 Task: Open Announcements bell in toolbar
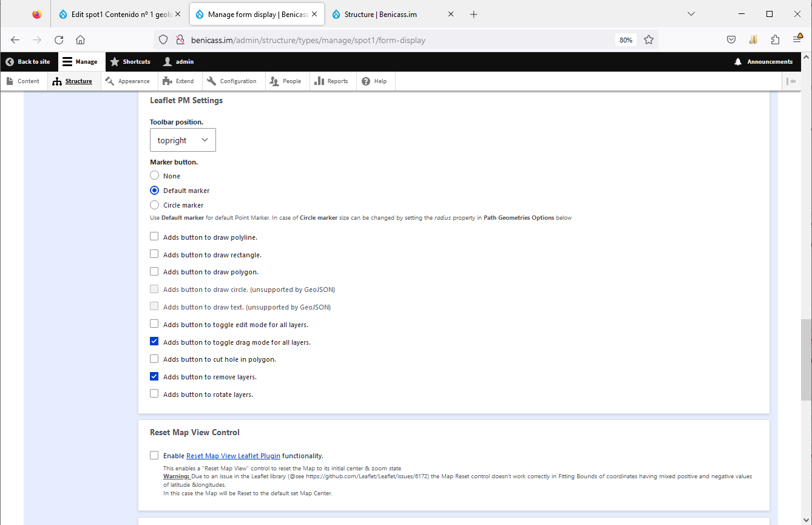(763, 62)
